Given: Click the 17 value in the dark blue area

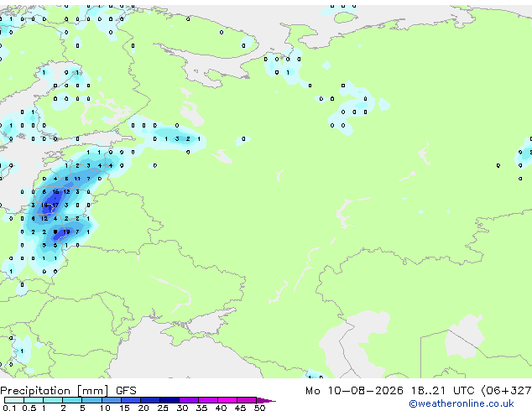Looking at the screenshot, I should pyautogui.click(x=55, y=205).
